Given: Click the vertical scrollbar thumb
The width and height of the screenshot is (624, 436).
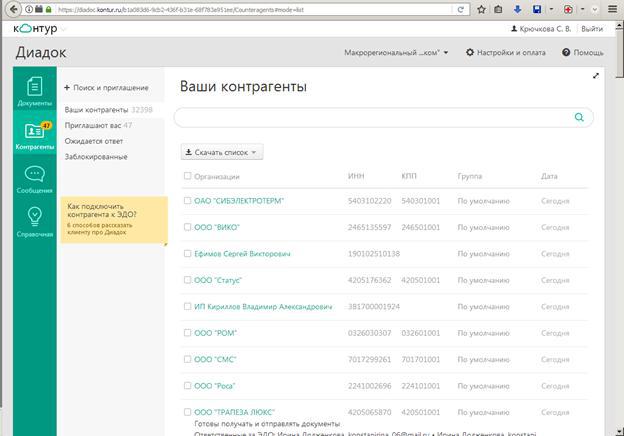Looking at the screenshot, I should click(x=620, y=54).
